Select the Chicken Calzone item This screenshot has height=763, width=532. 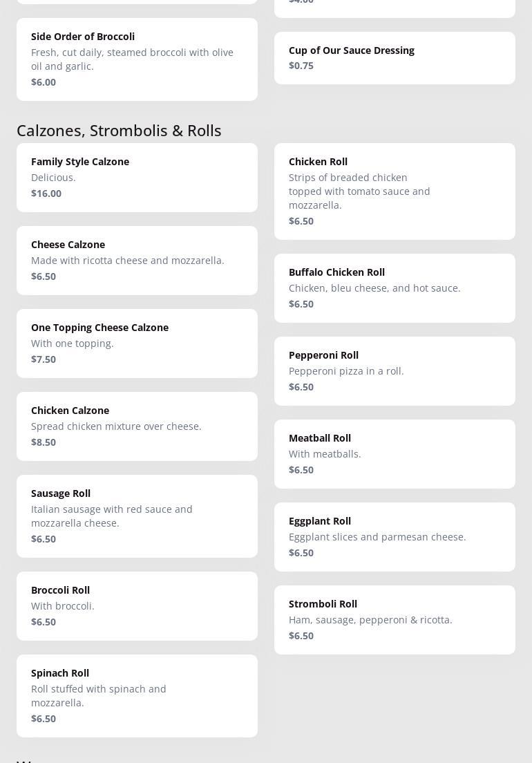(x=137, y=426)
